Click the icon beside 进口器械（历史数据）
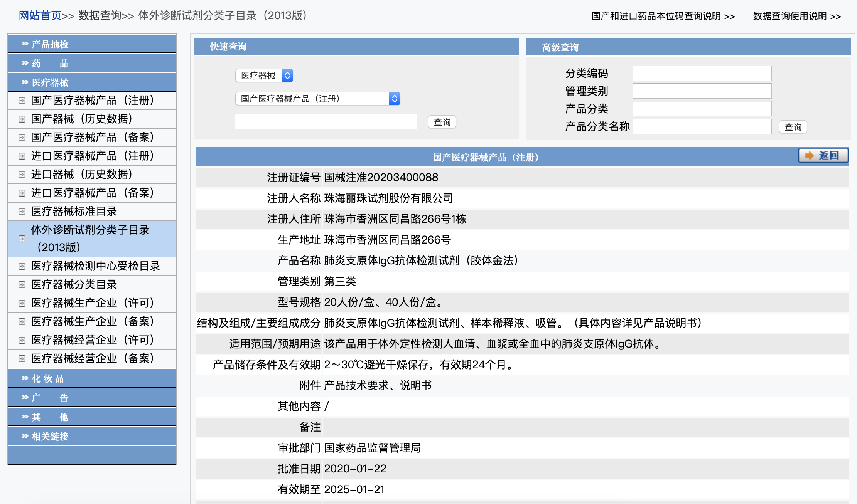The image size is (857, 504). [x=22, y=175]
